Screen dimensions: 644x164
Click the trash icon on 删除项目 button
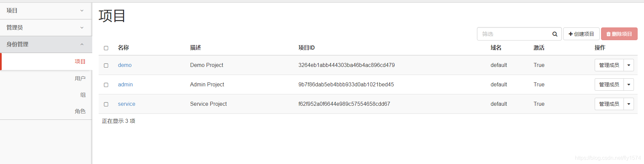click(608, 34)
